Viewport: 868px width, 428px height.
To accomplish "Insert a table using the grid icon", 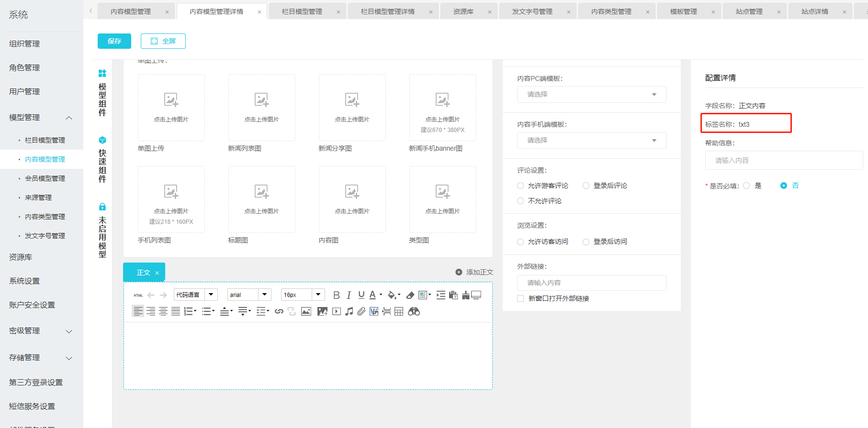I will pyautogui.click(x=399, y=312).
